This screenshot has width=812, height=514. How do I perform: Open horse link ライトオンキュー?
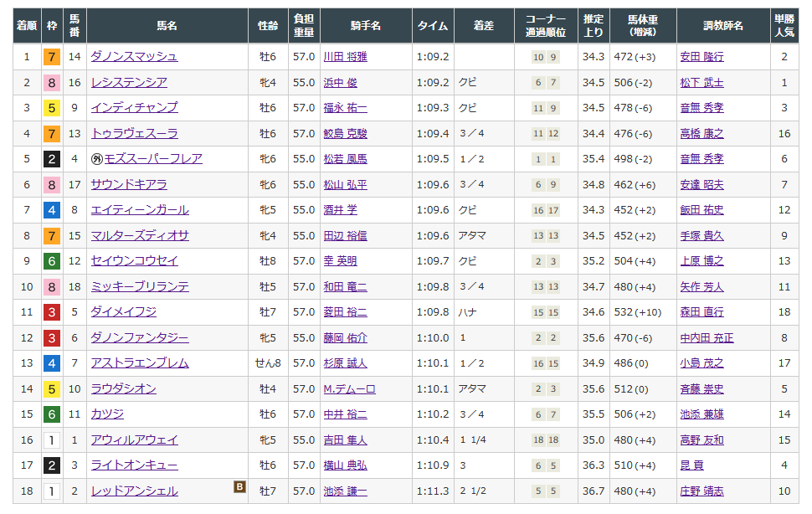134,465
